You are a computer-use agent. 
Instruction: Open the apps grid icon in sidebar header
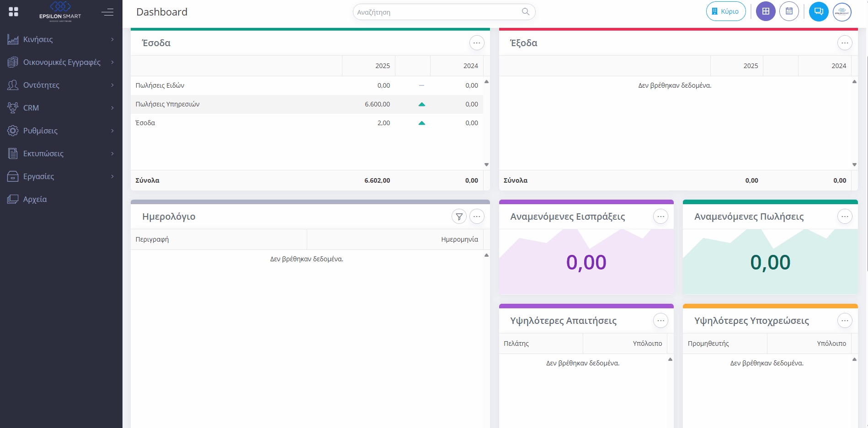pos(14,12)
